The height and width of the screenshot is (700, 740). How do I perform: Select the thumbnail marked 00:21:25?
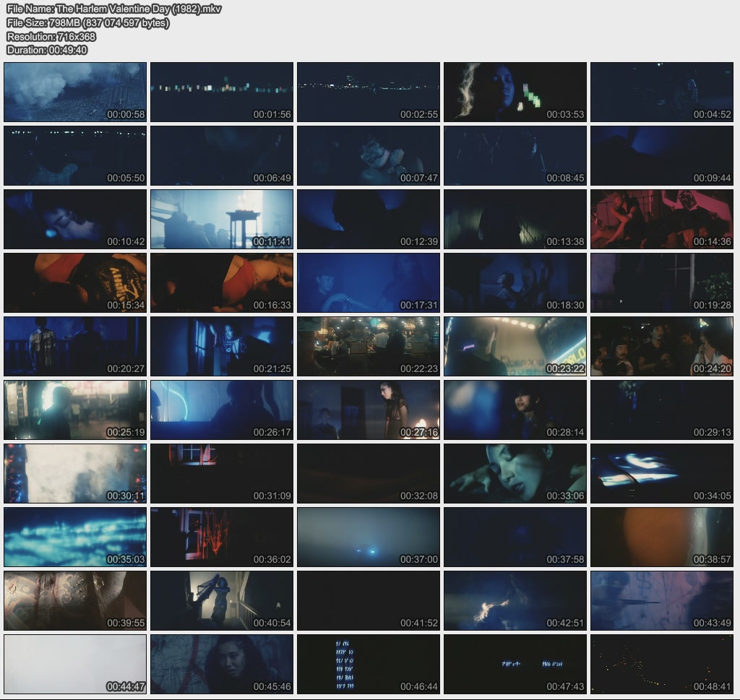tap(222, 346)
